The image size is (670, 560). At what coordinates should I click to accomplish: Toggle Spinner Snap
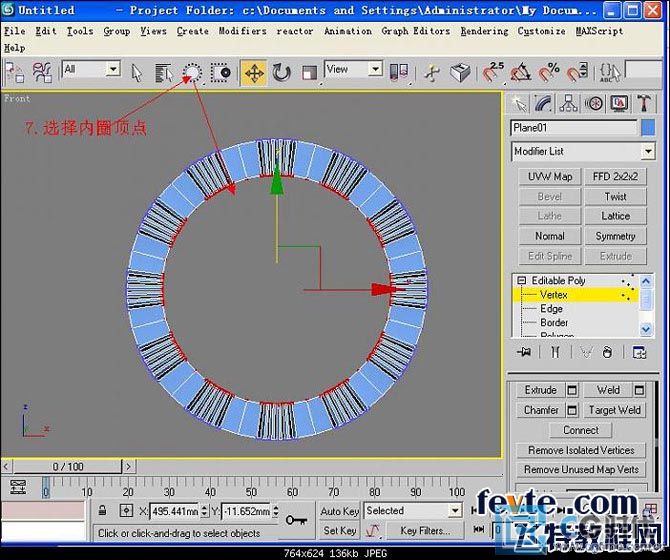(x=577, y=72)
